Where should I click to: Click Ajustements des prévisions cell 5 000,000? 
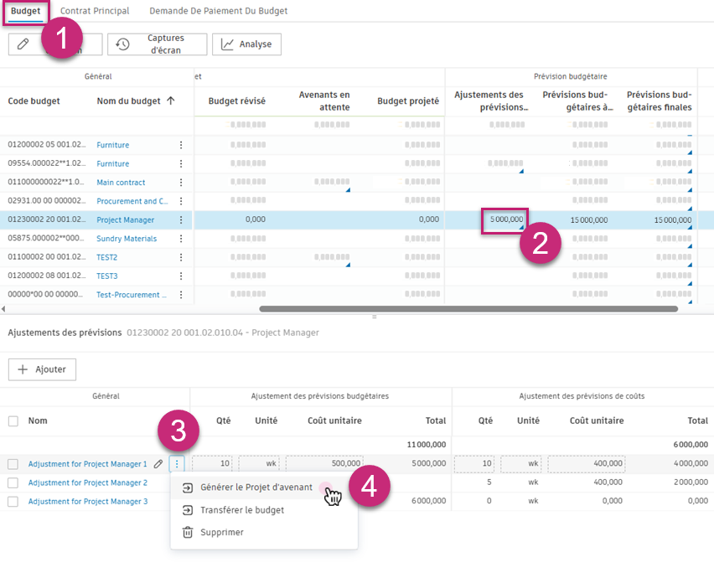(x=505, y=220)
